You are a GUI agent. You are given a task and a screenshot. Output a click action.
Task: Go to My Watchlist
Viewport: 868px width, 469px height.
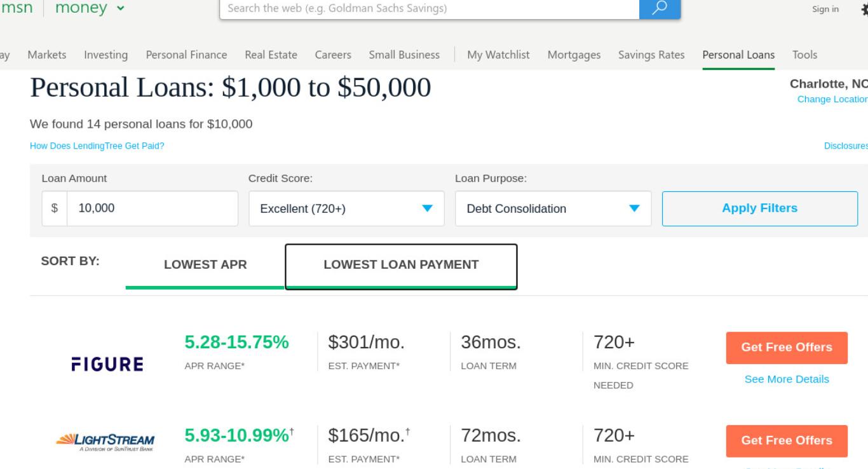[x=498, y=55]
